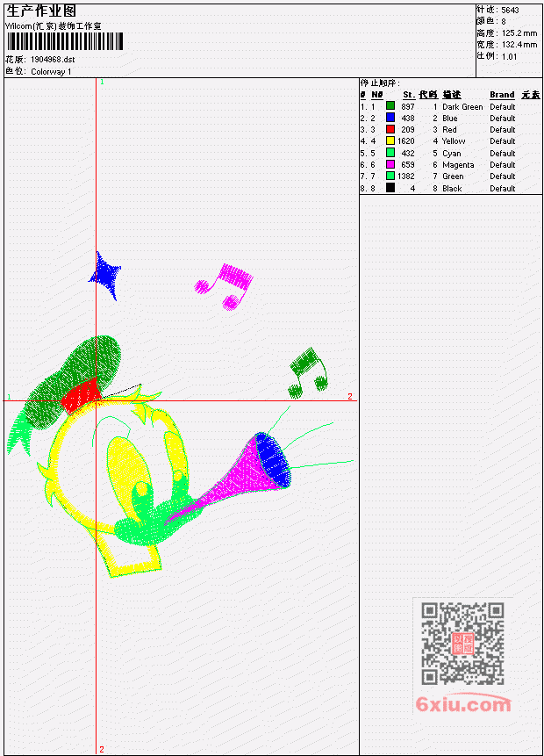Viewport: 544px width, 756px height.
Task: Click the file name 1904968.dst
Action: point(53,60)
